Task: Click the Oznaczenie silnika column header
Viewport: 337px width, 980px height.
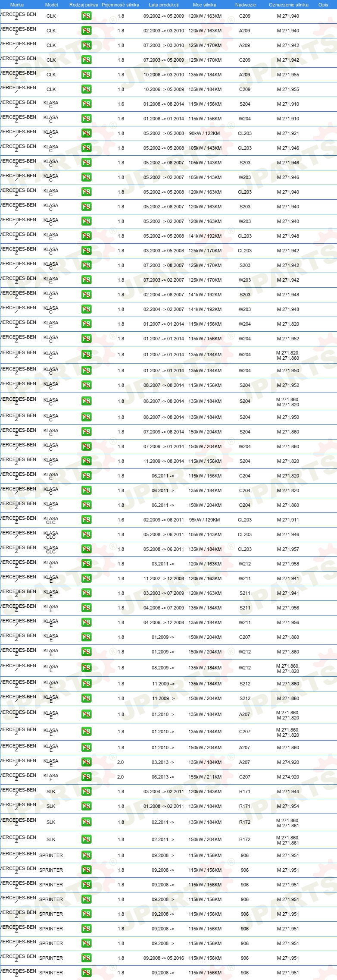Action: [x=288, y=5]
